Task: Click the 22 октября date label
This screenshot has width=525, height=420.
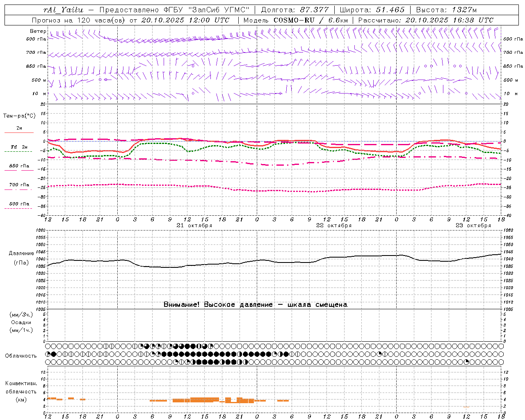Action: 334,226
